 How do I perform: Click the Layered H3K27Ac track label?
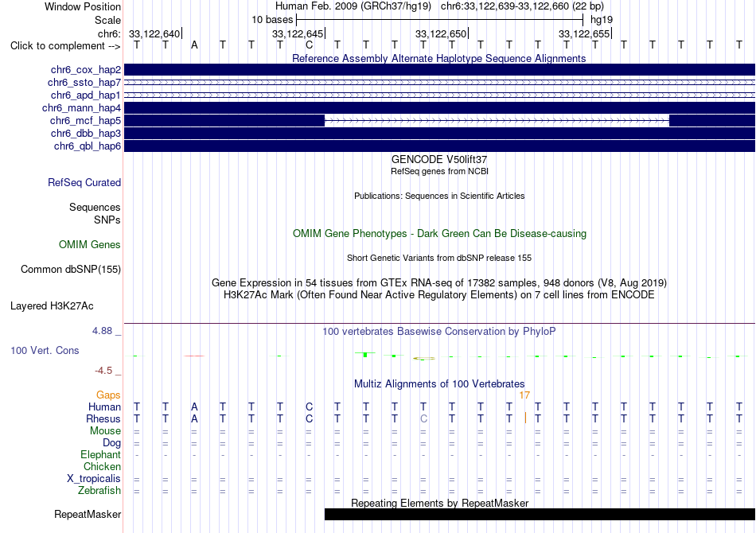click(52, 306)
